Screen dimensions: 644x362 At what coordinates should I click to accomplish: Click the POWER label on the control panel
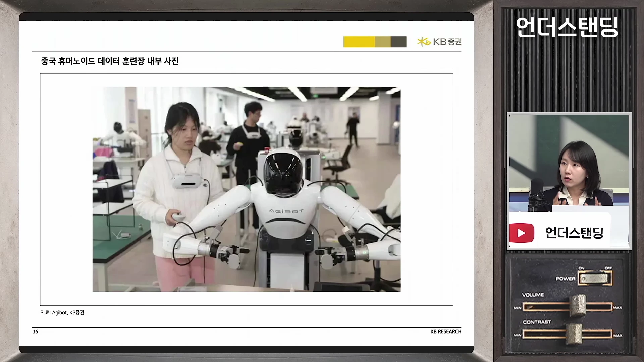[566, 279]
